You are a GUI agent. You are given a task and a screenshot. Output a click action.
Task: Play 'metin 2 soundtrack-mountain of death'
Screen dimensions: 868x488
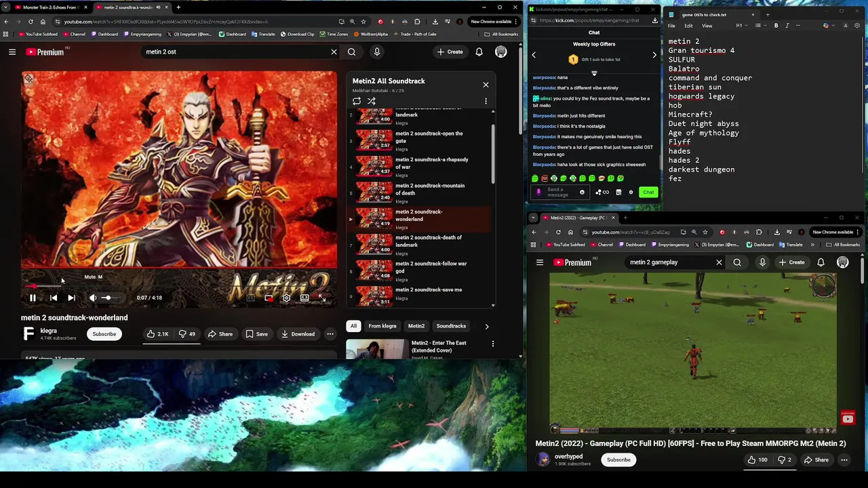[x=418, y=193]
